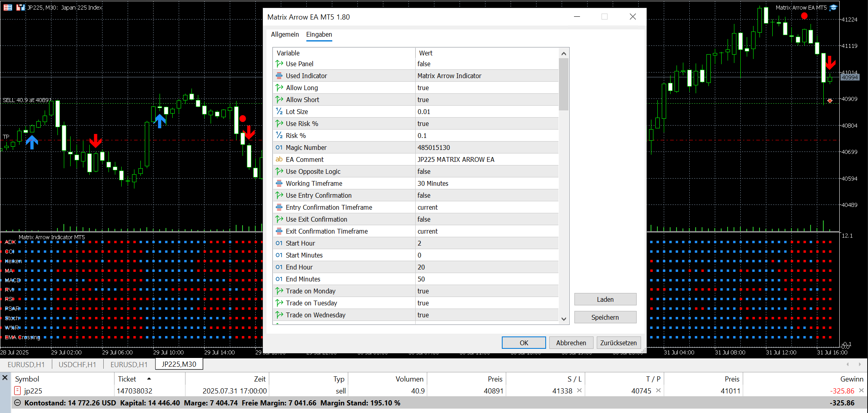The width and height of the screenshot is (868, 413).
Task: Select ticket number 147038032
Action: click(x=134, y=391)
